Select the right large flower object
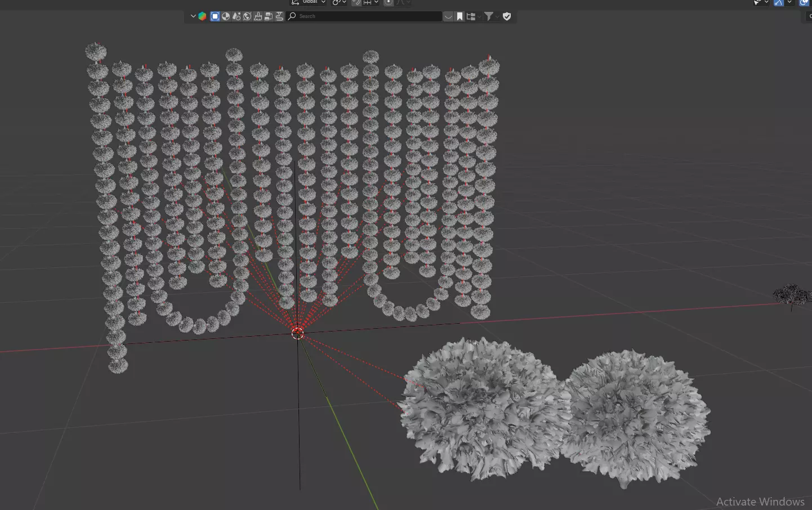Screen dimensions: 812x510 (x=635, y=418)
